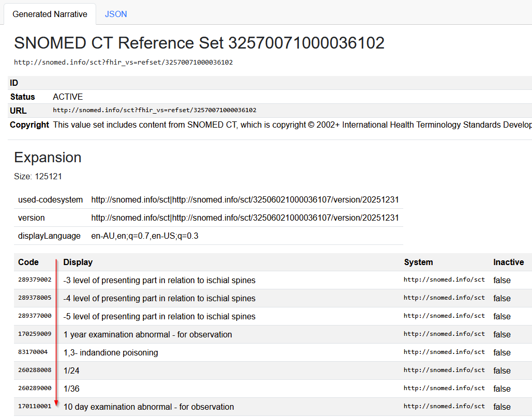Screen dimensions: 532x418
Task: Click the SNOMED CT Reference Set heading
Action: pos(199,43)
